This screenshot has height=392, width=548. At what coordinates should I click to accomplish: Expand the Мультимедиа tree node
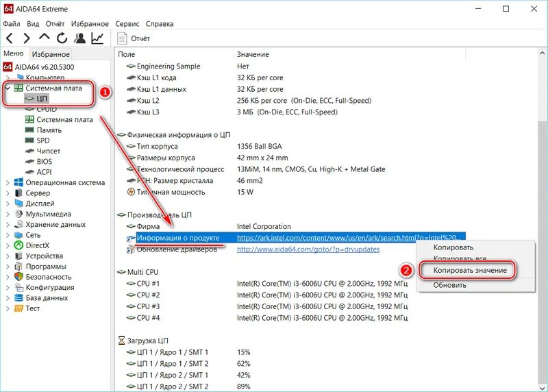8,214
